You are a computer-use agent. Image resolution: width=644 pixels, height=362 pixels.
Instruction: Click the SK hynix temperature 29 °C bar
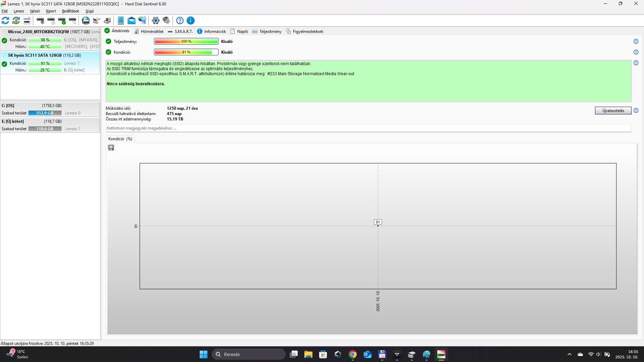point(45,70)
